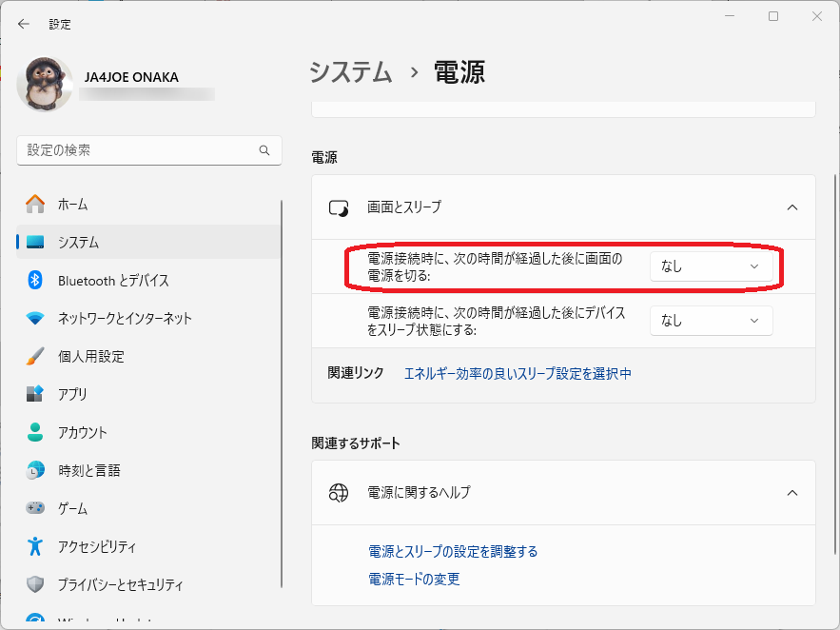Select the Bluetooth icon in sidebar
840x630 pixels.
[x=35, y=280]
